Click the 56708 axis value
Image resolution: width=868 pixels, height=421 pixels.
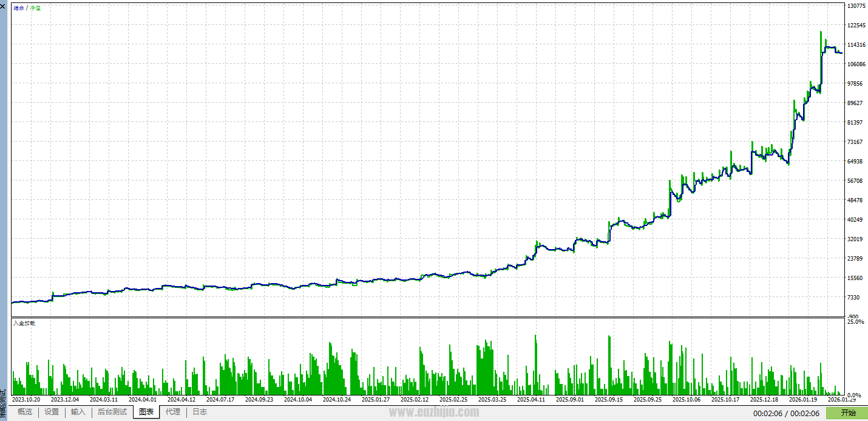tap(855, 181)
